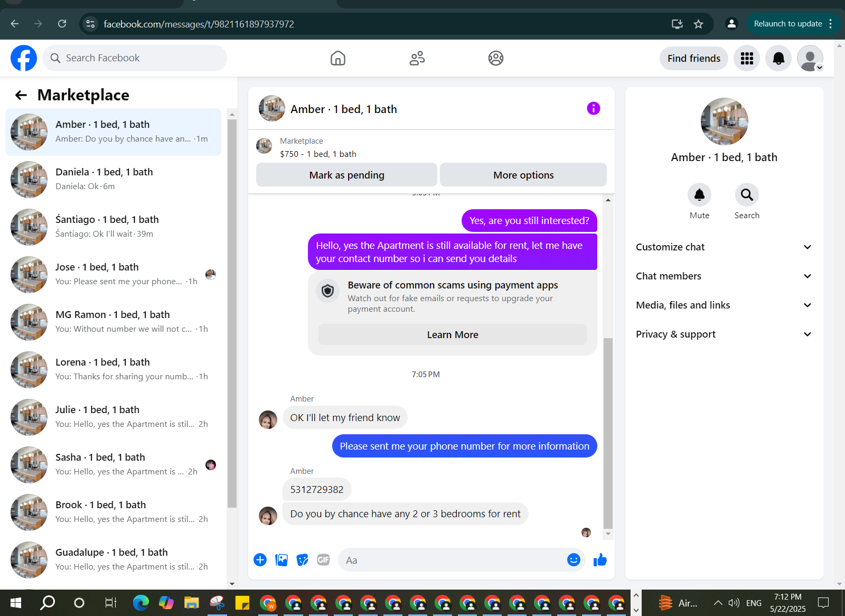
Task: Click the phone number message 5312729382
Action: click(x=317, y=490)
